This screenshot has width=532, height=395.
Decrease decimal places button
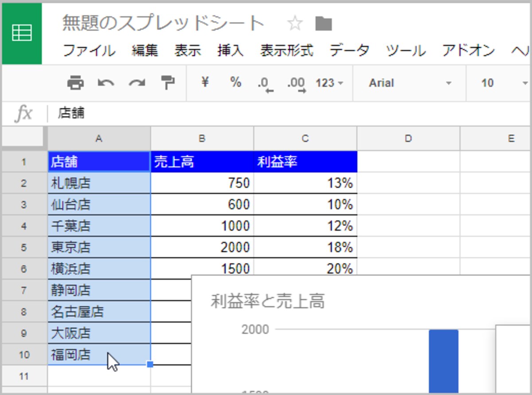266,84
